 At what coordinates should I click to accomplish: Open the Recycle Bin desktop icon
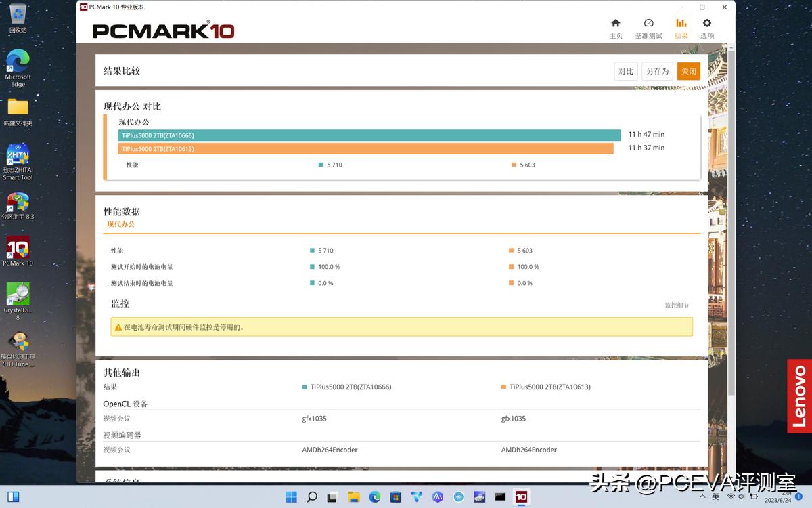click(x=18, y=18)
